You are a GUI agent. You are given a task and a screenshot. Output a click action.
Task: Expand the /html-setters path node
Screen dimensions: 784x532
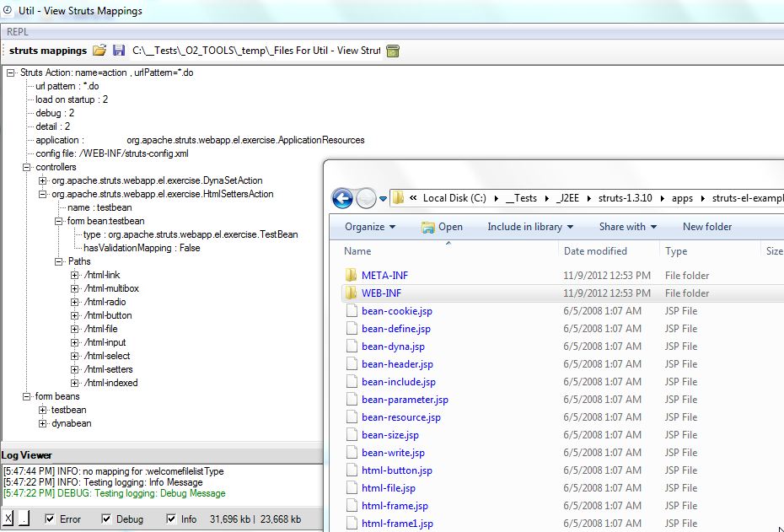(74, 370)
